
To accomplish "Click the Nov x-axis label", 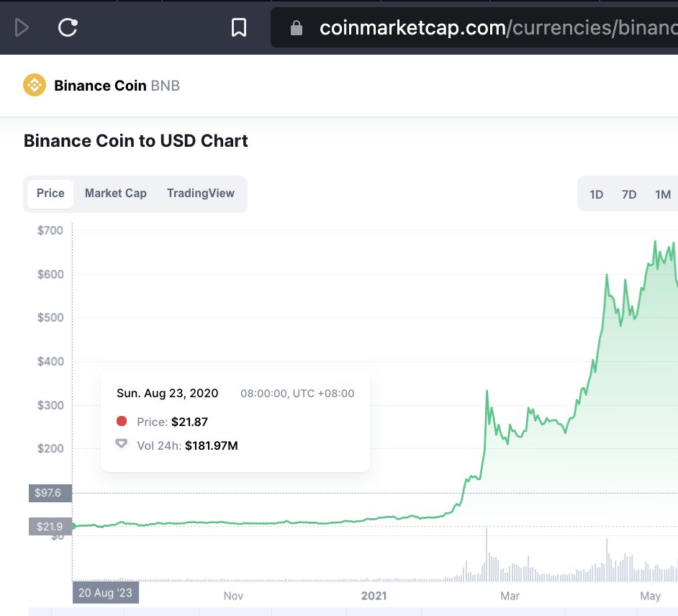I will [233, 596].
